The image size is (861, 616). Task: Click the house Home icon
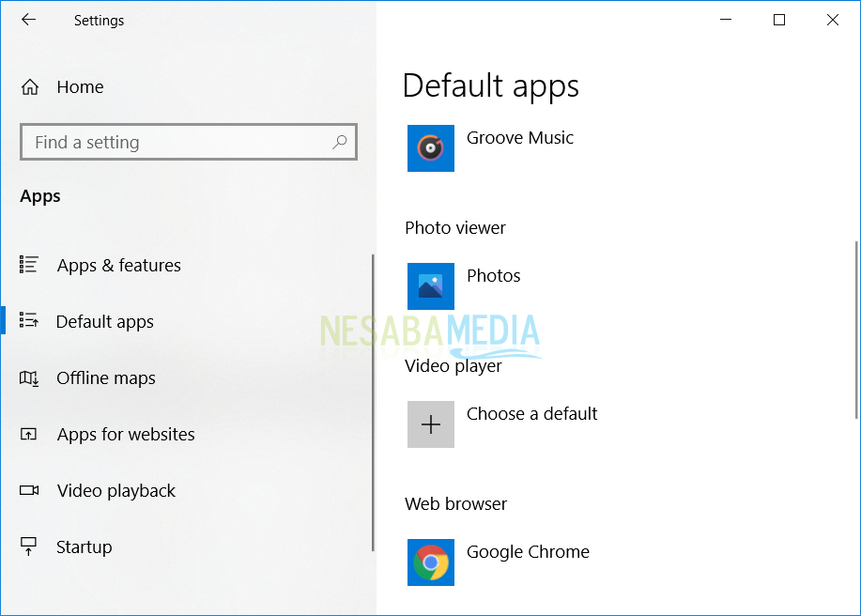(x=30, y=86)
